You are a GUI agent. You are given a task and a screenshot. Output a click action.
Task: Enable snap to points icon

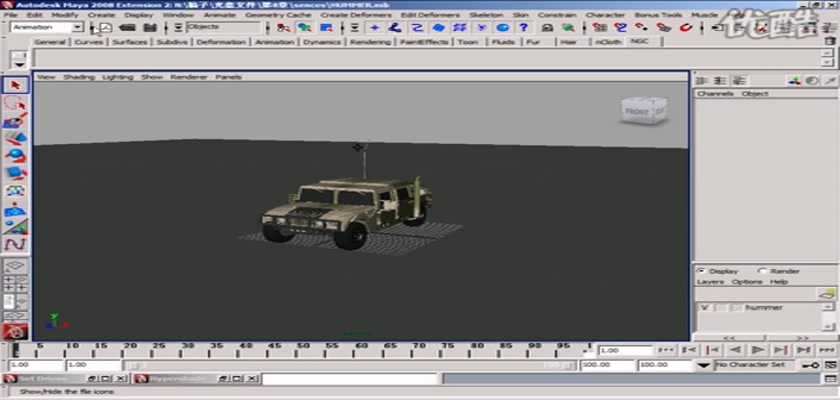pos(642,27)
